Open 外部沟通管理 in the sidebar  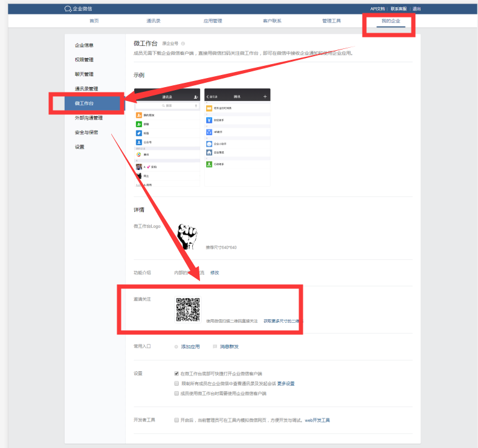89,118
